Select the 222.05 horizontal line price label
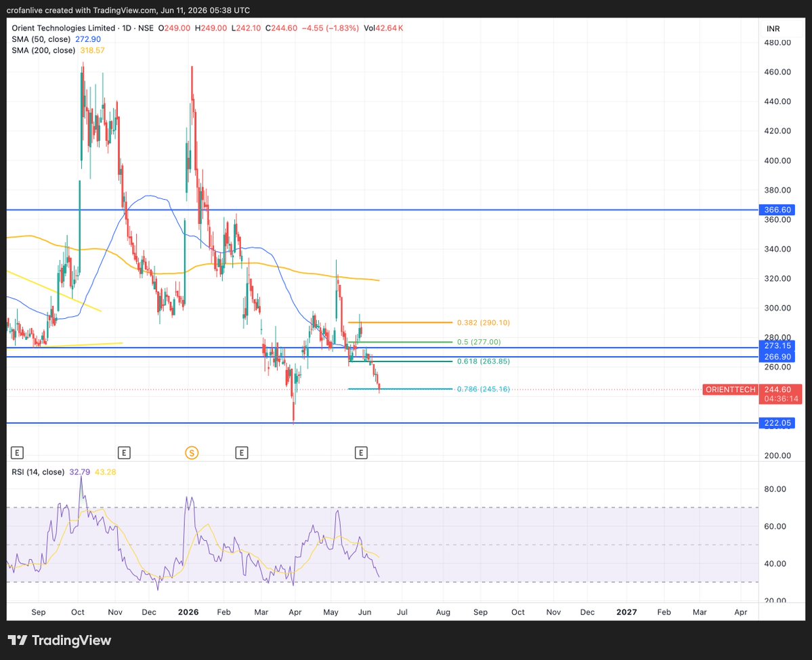812x660 pixels. pos(777,423)
